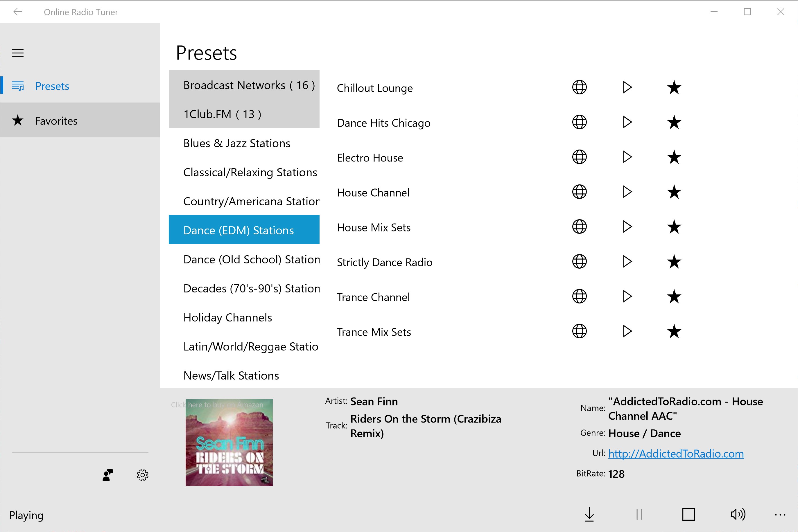Expand the more options ellipsis
Image resolution: width=798 pixels, height=532 pixels.
[x=780, y=515]
